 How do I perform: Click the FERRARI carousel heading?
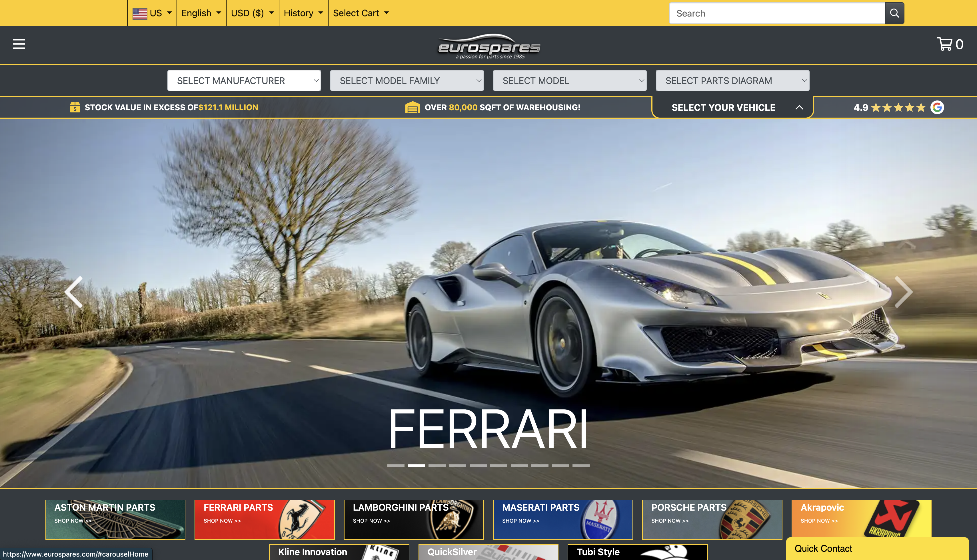pos(488,429)
